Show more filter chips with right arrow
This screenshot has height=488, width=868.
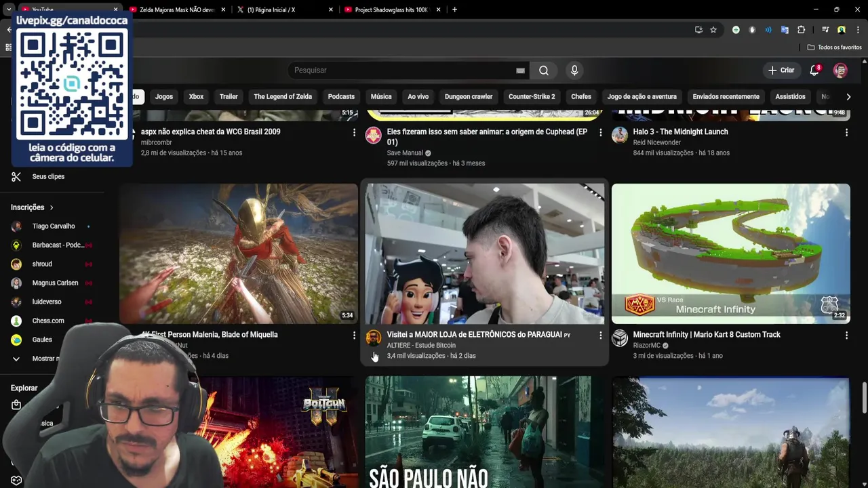(848, 96)
